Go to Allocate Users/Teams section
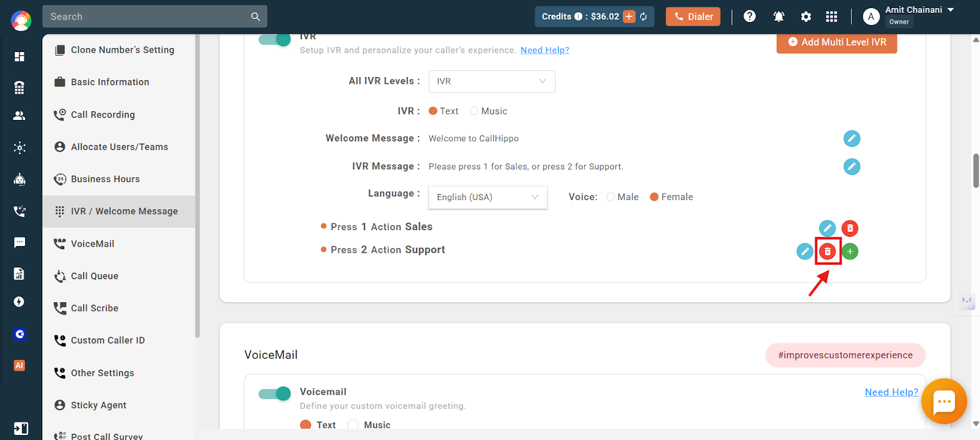The image size is (980, 440). coord(119,147)
